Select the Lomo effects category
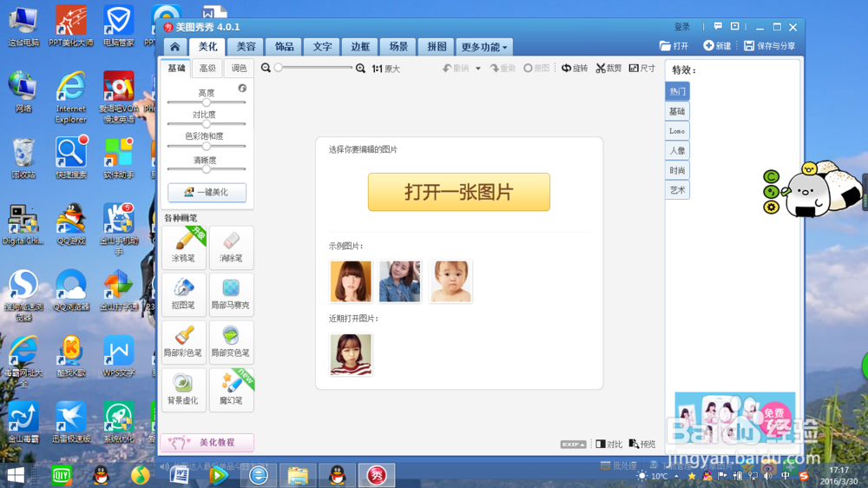Image resolution: width=868 pixels, height=488 pixels. click(x=677, y=131)
